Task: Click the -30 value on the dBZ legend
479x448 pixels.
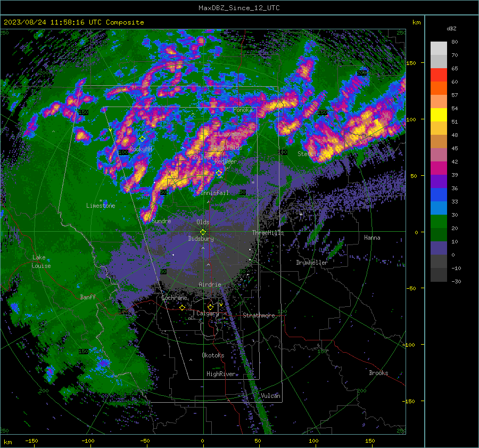Action: 456,281
